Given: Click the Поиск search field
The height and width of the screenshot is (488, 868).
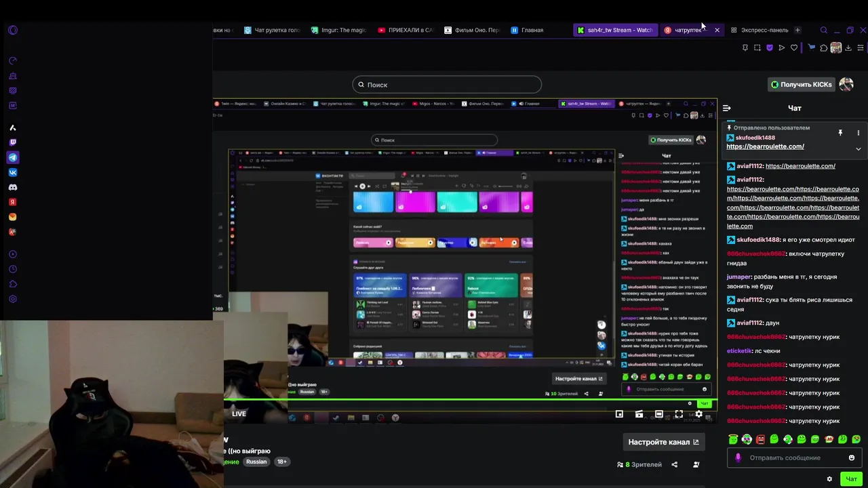Looking at the screenshot, I should (447, 85).
